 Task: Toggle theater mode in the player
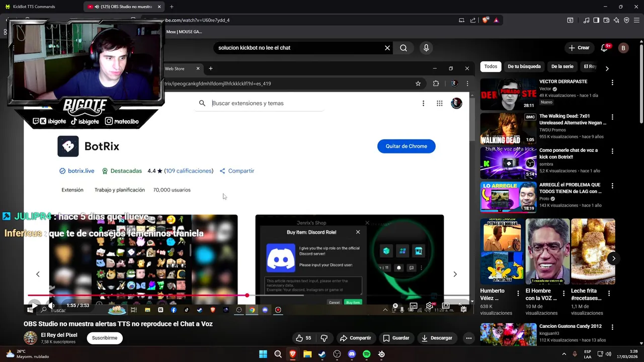[446, 305]
